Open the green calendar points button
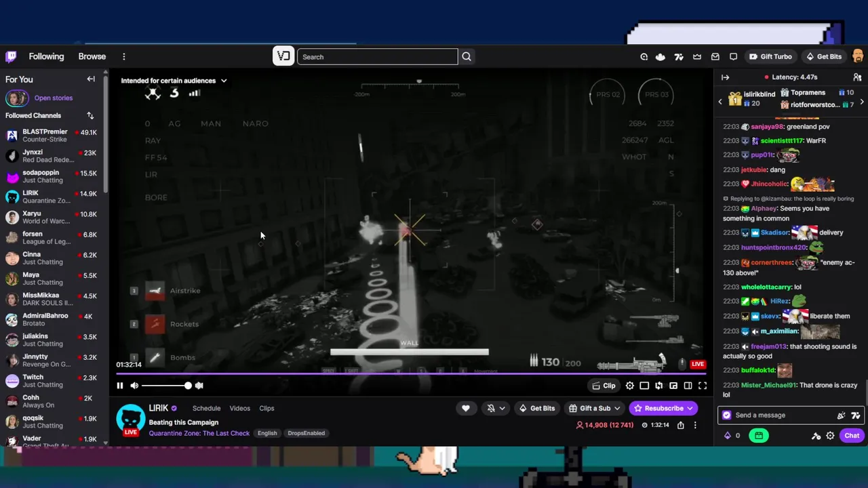Viewport: 868px width, 488px height. click(x=759, y=436)
